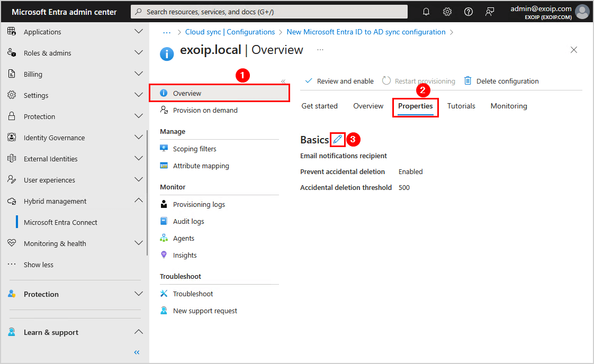Click the search resources input field
The height and width of the screenshot is (364, 594).
click(269, 12)
